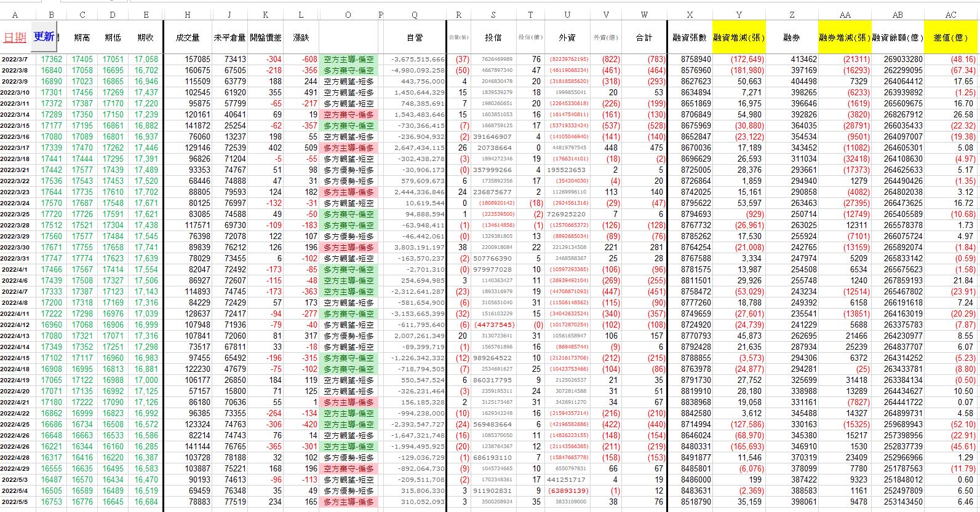Viewport: 980px width, 512px height.
Task: Select column AC header letter
Action: (951, 15)
